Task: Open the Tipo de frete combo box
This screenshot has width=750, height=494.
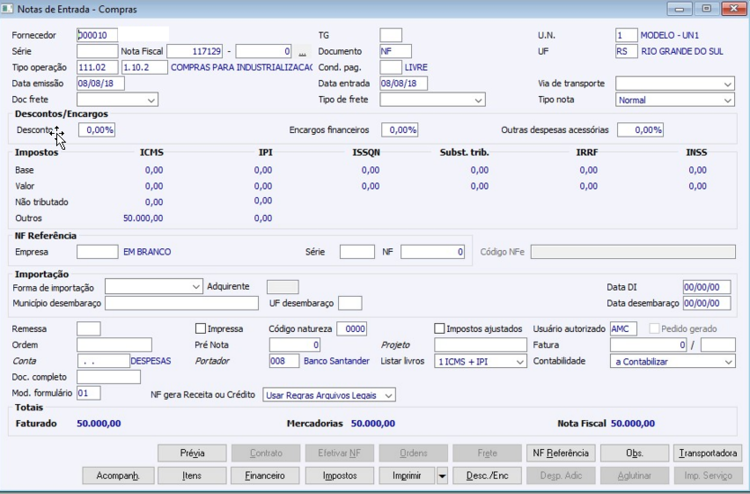Action: click(x=432, y=99)
